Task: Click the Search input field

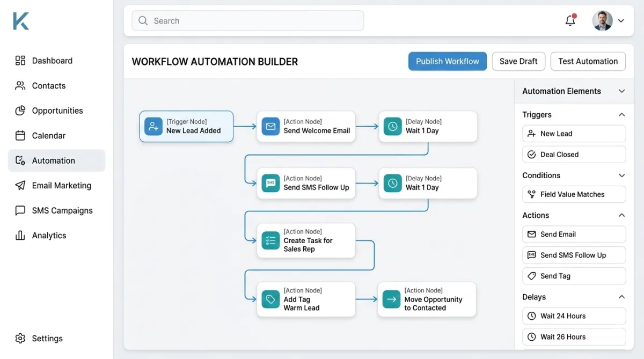Action: point(248,21)
